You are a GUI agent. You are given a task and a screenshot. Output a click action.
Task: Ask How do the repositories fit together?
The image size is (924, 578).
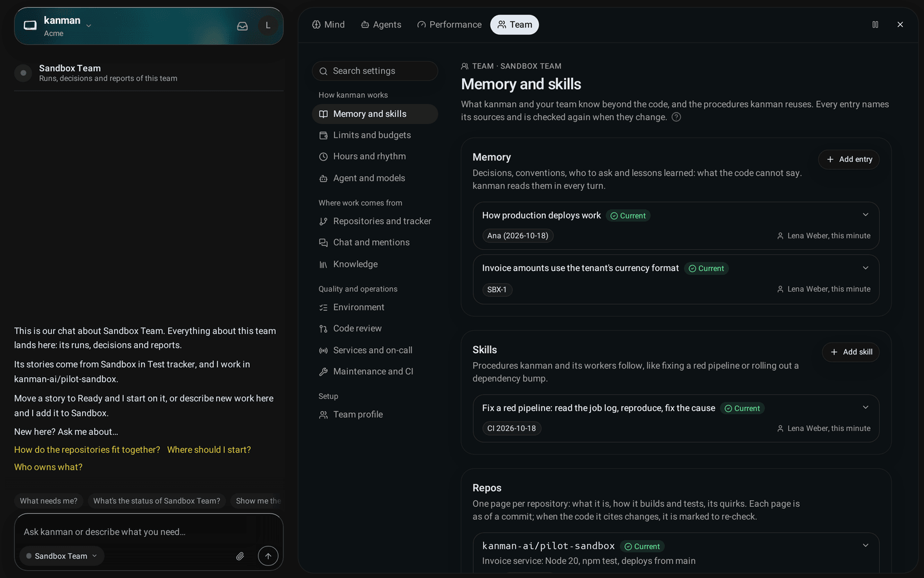pyautogui.click(x=87, y=450)
